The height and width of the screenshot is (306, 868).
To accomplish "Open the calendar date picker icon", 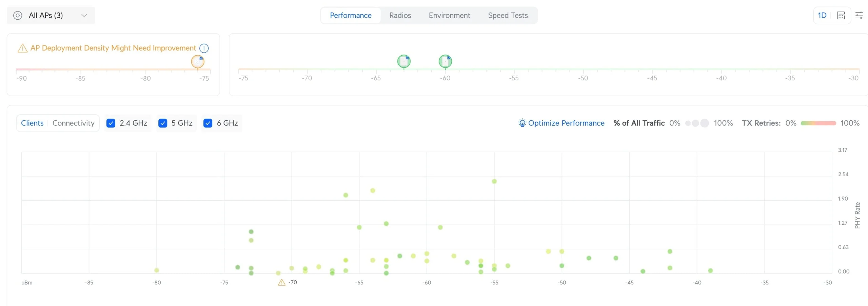I will 841,15.
